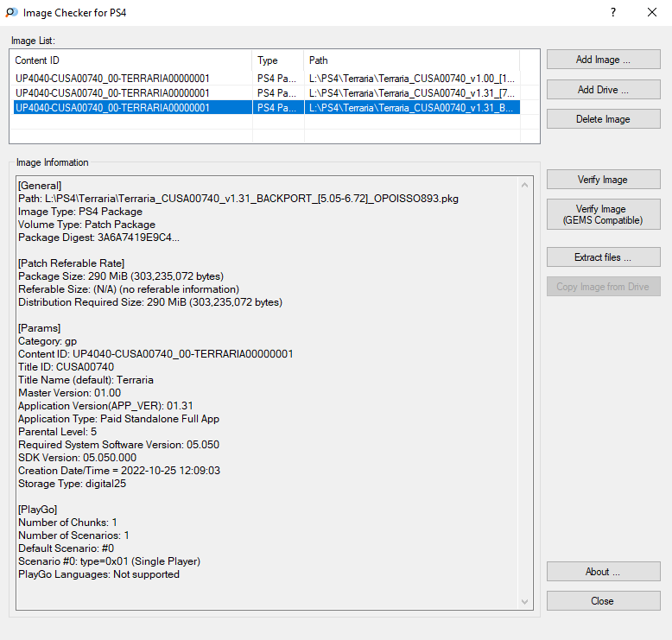This screenshot has height=640, width=672.
Task: Sort the list by Content ID column header
Action: coord(131,60)
